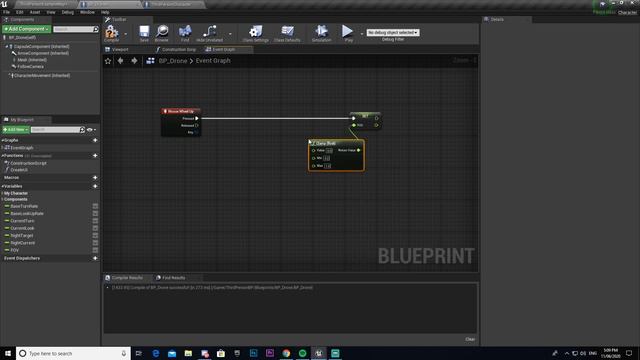Click the Unreal Engine logo icon
The height and width of the screenshot is (360, 640).
click(x=4, y=4)
